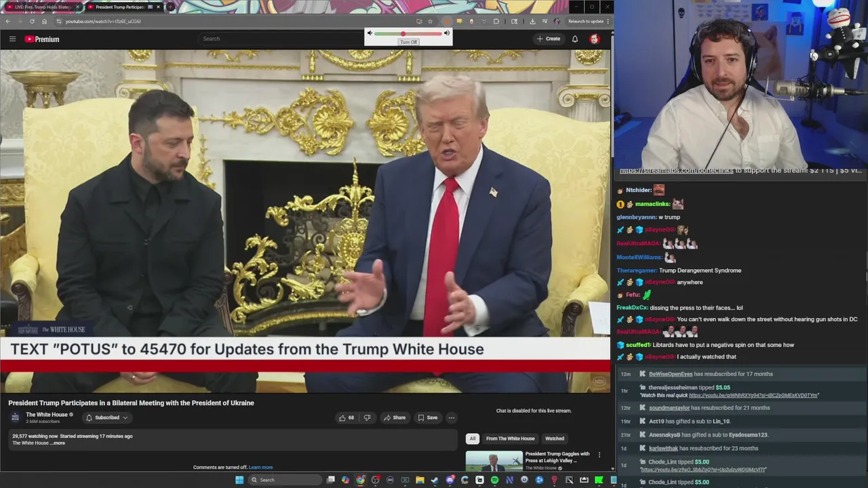Click chat username glennbryannn

click(636, 217)
